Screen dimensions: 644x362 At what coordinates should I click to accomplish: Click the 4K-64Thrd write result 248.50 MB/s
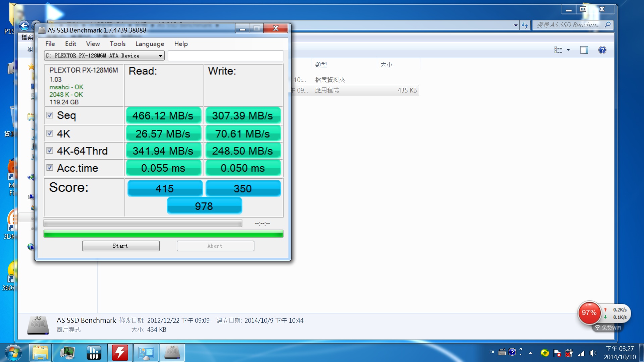pyautogui.click(x=243, y=151)
